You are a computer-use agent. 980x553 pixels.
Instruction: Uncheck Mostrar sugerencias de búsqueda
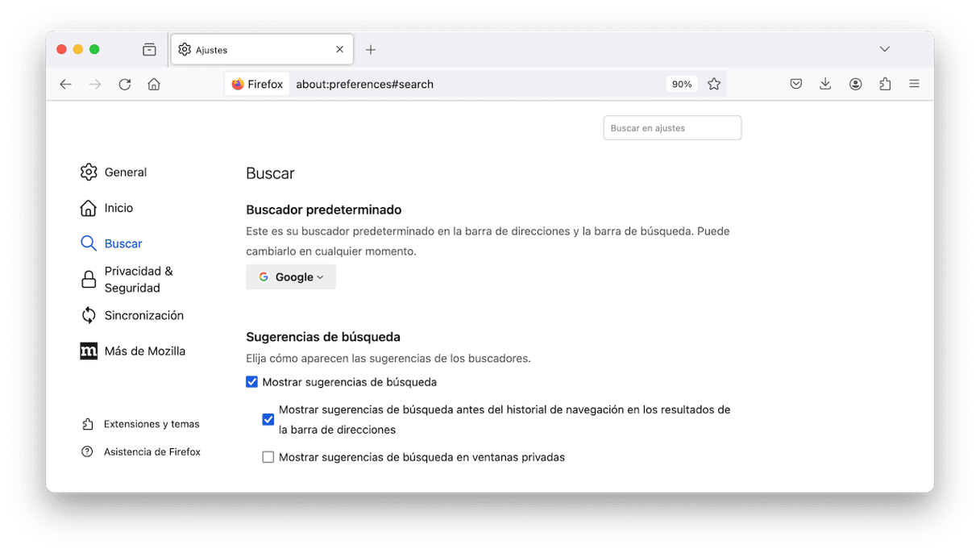coord(252,382)
